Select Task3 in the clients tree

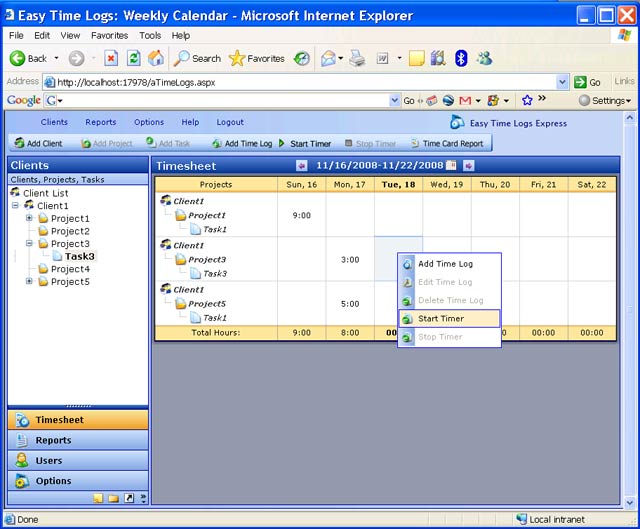pos(80,256)
